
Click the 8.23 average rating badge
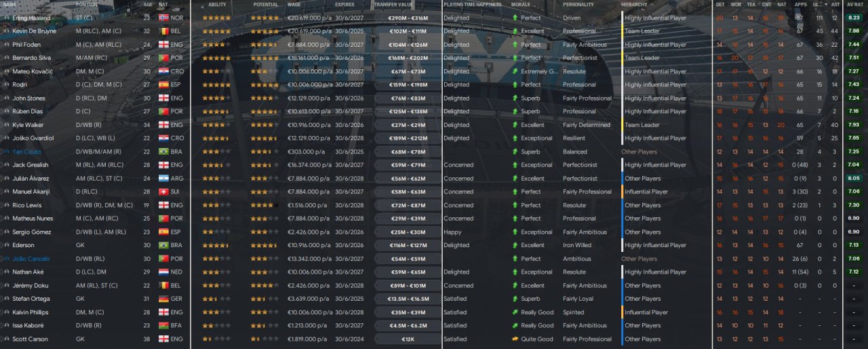(854, 18)
